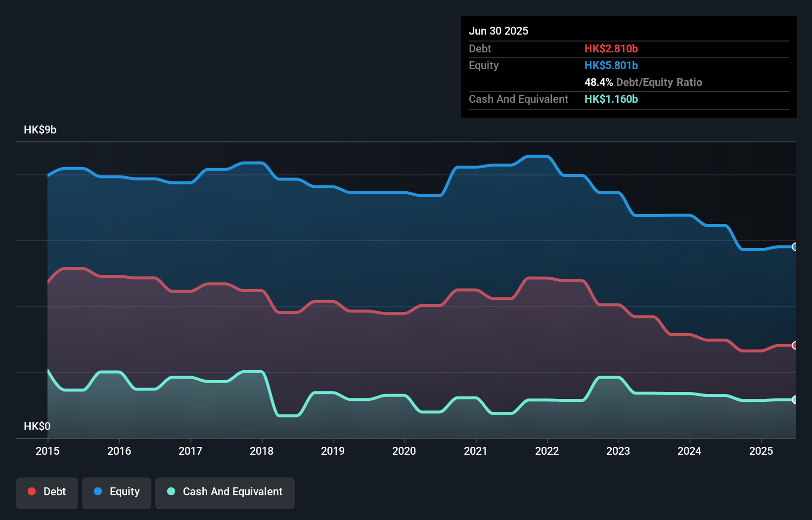Viewport: 812px width, 520px height.
Task: Click the 2020 x-axis year label
Action: coord(404,451)
